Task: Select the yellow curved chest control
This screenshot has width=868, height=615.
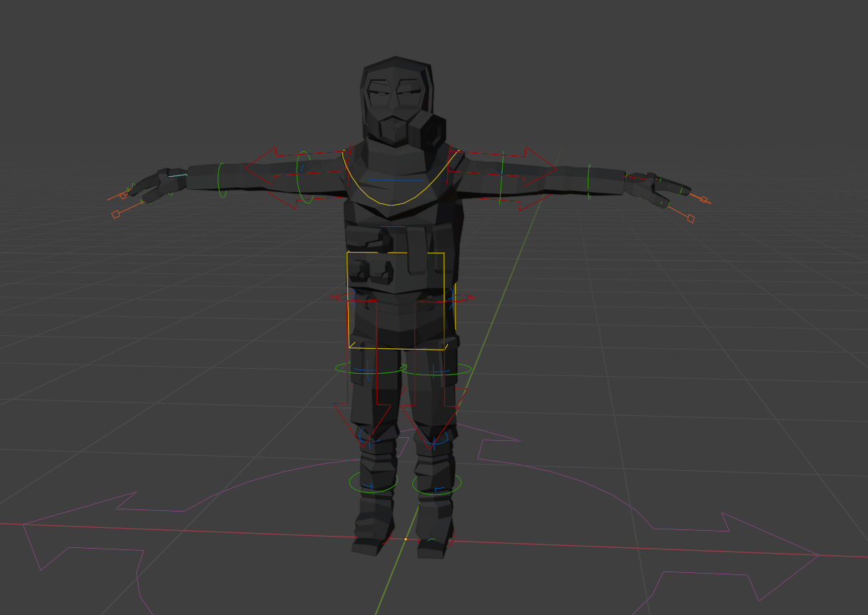Action: (x=391, y=203)
